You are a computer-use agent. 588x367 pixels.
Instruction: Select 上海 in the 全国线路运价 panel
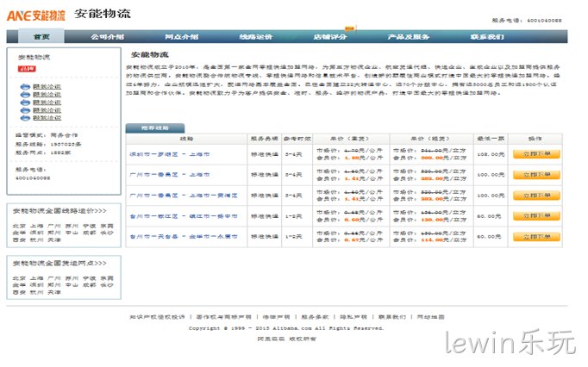[37, 226]
